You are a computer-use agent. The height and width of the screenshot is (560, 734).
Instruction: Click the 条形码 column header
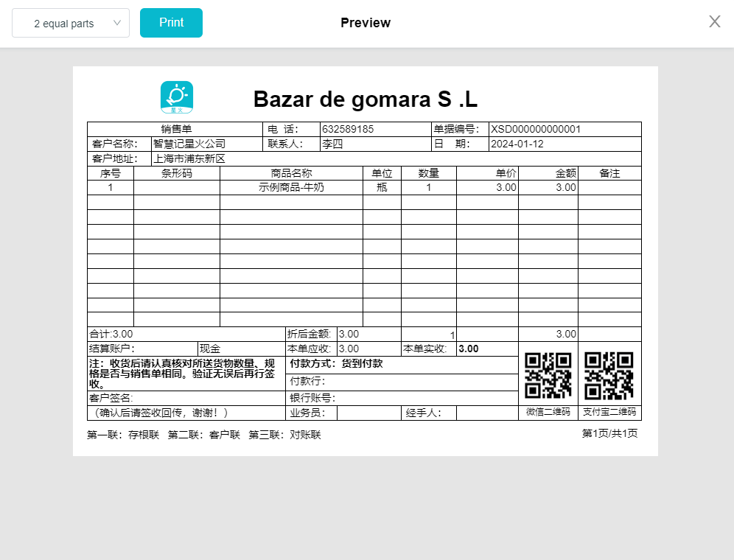click(x=177, y=174)
